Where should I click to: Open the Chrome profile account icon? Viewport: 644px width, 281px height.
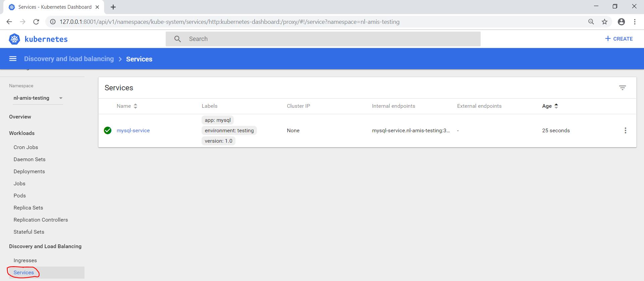(621, 22)
